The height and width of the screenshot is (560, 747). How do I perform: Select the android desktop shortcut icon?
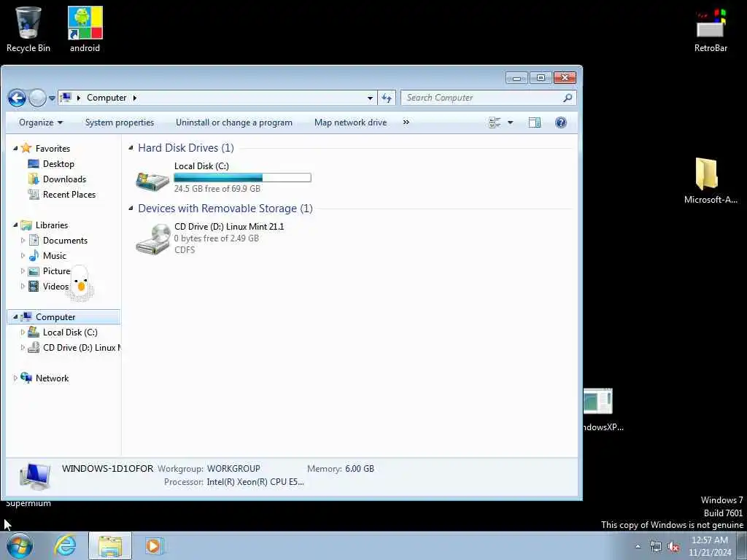pyautogui.click(x=85, y=29)
